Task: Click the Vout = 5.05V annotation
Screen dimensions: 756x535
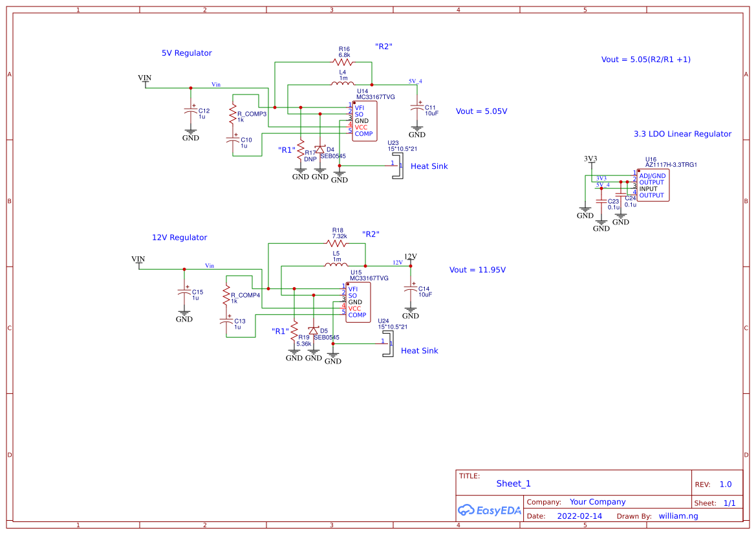Action: tap(481, 111)
